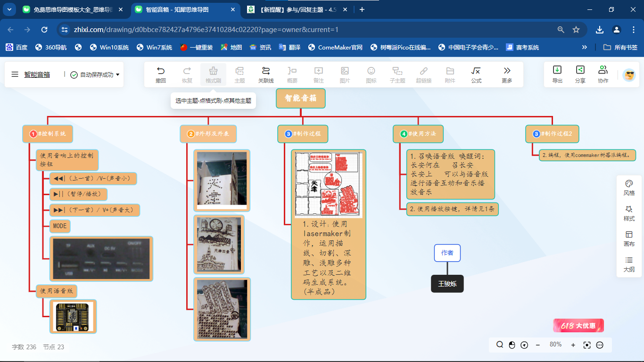The height and width of the screenshot is (362, 644).
Task: Select the #使用方法 branch node
Action: tap(417, 134)
